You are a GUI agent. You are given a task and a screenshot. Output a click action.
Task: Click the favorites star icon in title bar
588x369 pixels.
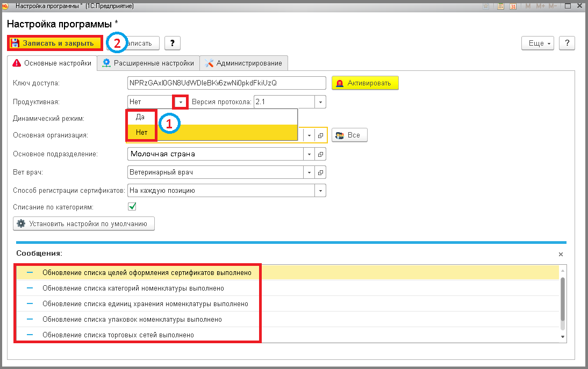(x=486, y=6)
